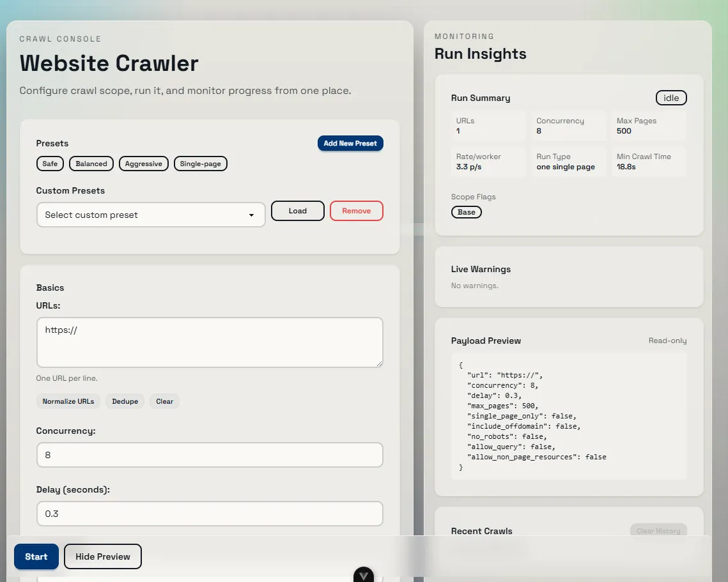728x582 pixels.
Task: Click the Concurrency summary value 8
Action: pos(539,131)
